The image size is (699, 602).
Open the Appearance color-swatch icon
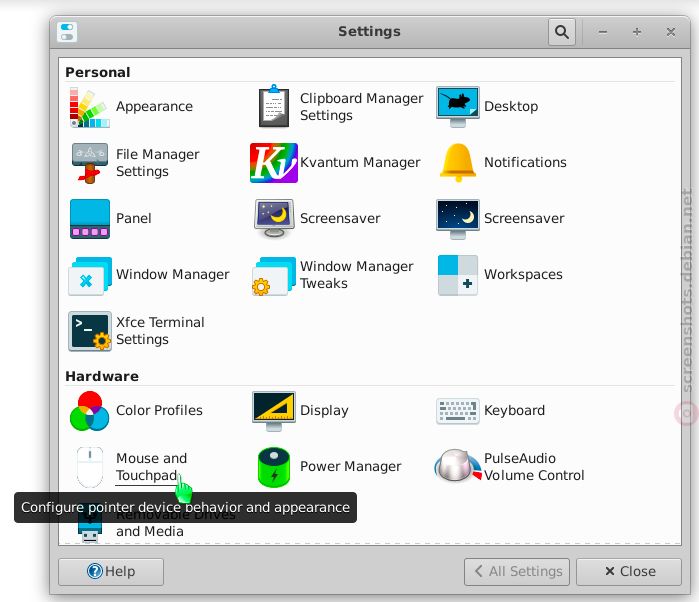[x=90, y=107]
